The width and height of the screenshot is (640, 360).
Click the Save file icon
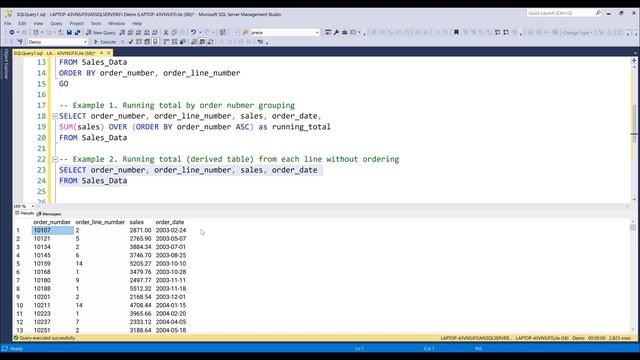(x=69, y=32)
